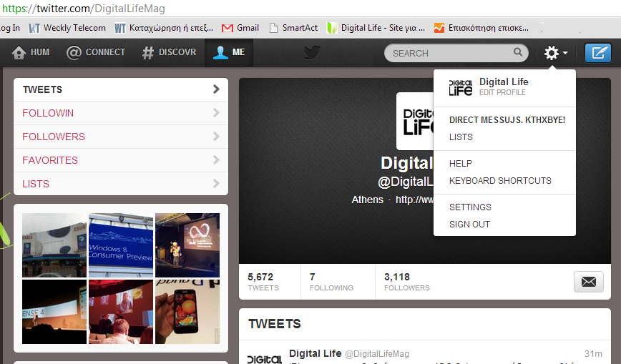Viewport: 621px width, 364px height.
Task: Open the gear settings icon
Action: (x=551, y=53)
